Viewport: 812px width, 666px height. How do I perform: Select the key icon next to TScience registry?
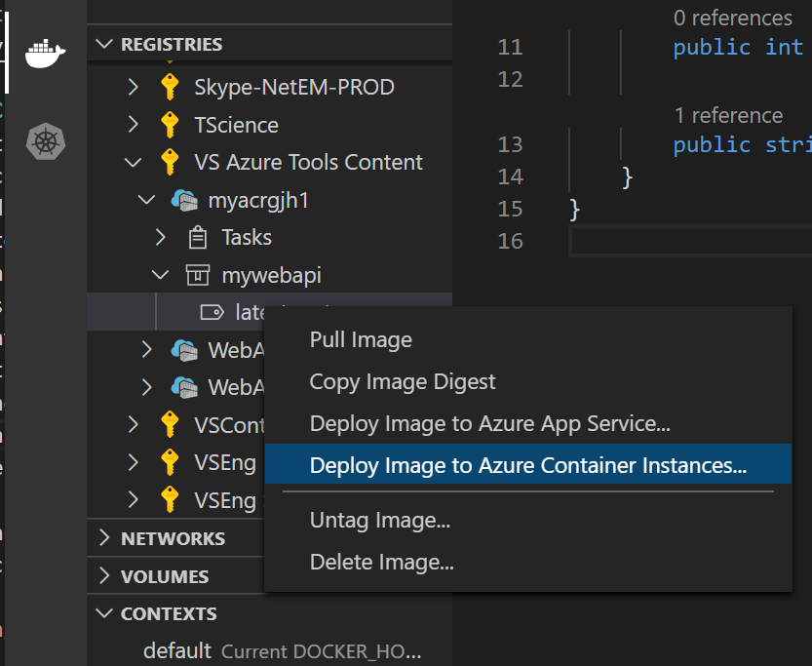(170, 125)
